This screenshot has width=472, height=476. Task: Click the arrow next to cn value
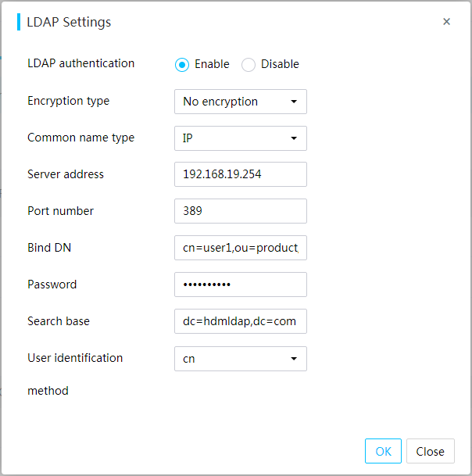pos(294,359)
